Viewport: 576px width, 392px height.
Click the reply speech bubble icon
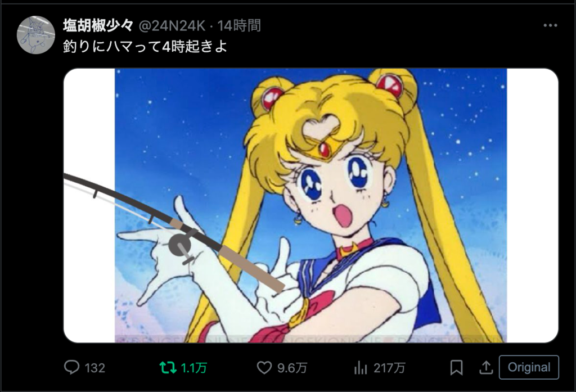coord(71,367)
